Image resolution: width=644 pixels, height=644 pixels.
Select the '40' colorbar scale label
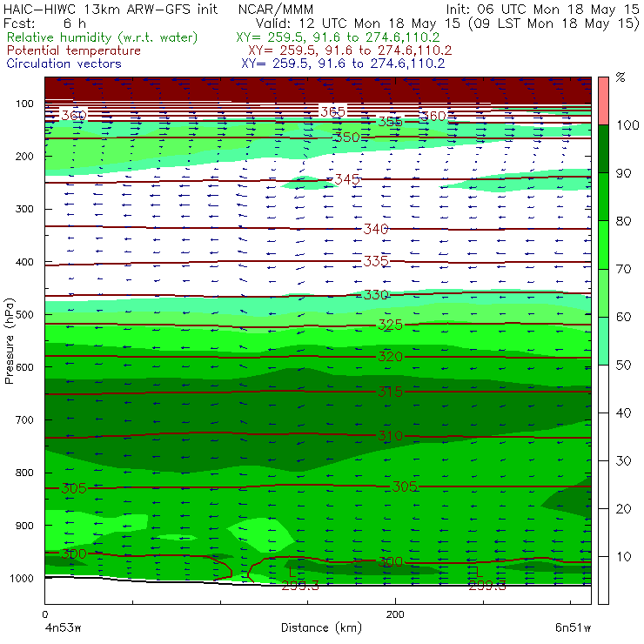point(623,413)
